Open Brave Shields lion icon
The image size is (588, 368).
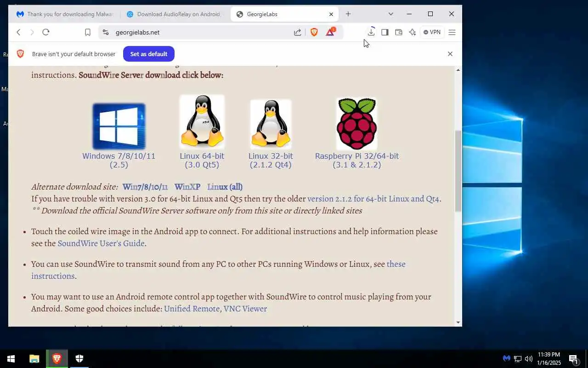point(314,32)
